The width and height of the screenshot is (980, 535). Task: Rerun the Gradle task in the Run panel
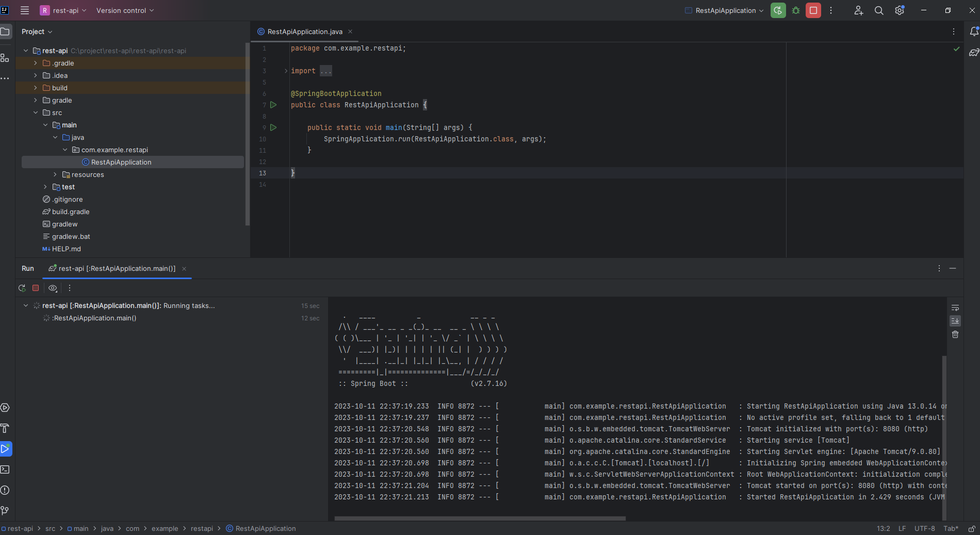[x=22, y=288]
